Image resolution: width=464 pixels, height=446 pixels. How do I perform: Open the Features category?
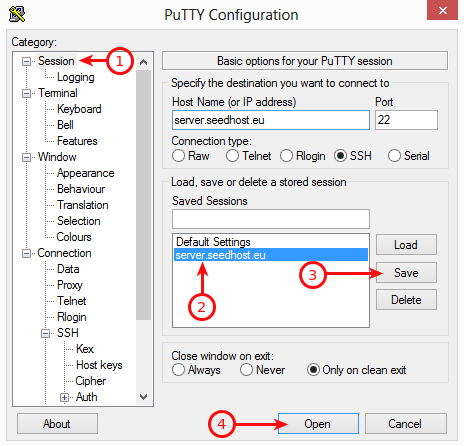click(77, 141)
